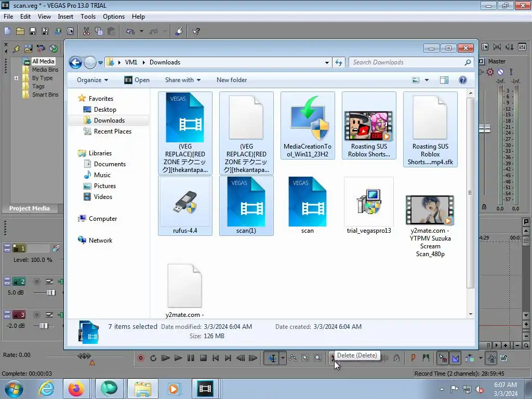This screenshot has height=399, width=532.
Task: Select the Media Bins folder
Action: coord(45,70)
